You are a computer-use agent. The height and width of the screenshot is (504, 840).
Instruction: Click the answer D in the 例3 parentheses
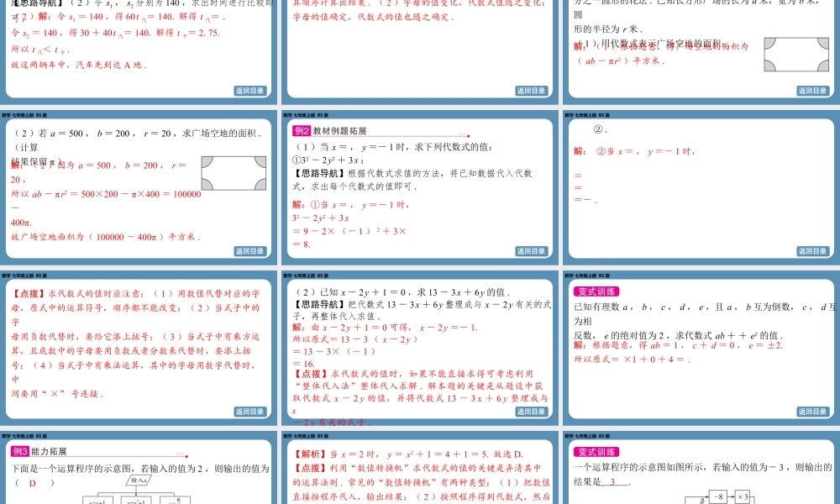tap(34, 483)
